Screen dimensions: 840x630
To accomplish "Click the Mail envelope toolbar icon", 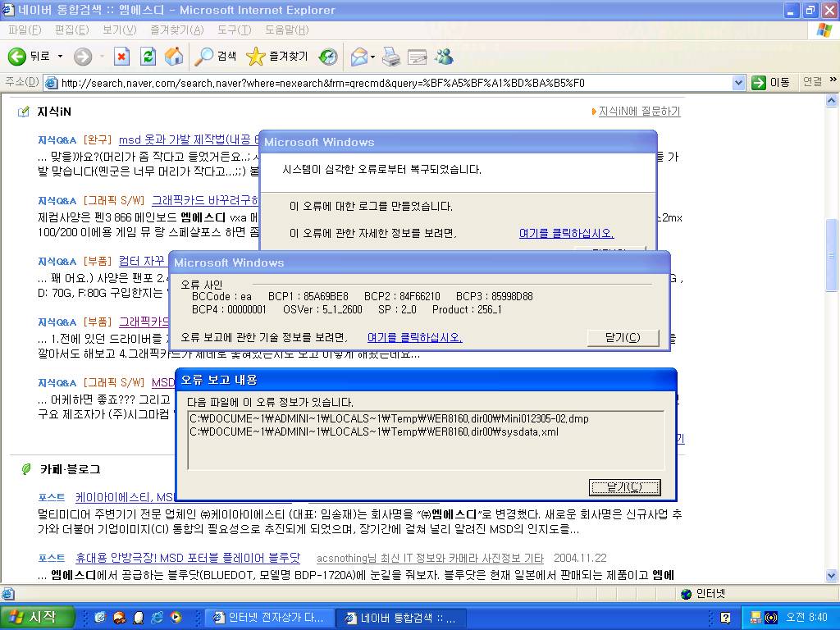I will 359,57.
